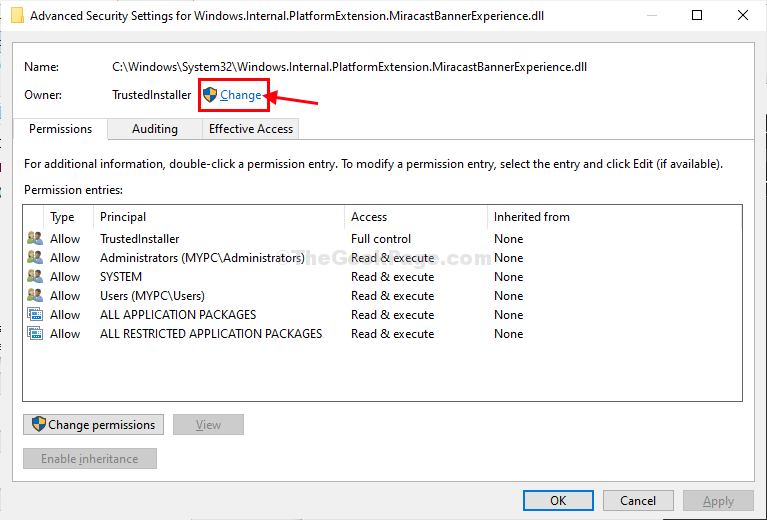Open the Auditing tab
The width and height of the screenshot is (767, 520).
[x=155, y=129]
